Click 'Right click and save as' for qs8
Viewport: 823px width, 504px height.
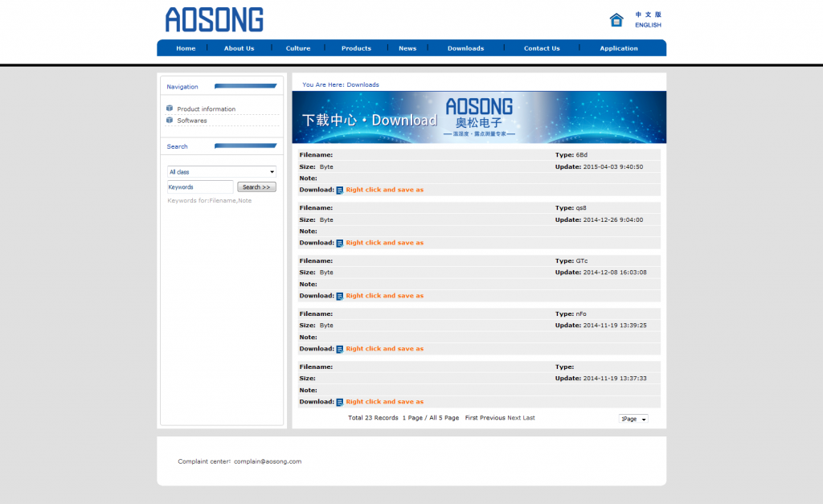(385, 243)
